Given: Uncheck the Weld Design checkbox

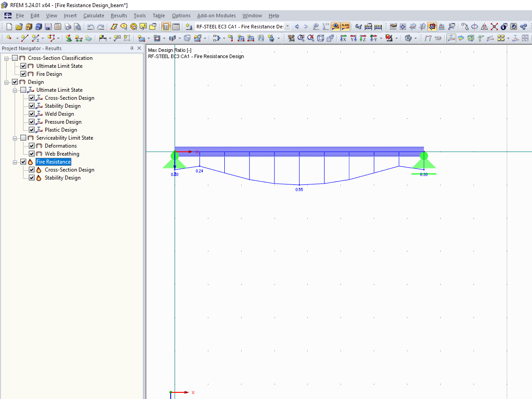Looking at the screenshot, I should click(x=32, y=113).
